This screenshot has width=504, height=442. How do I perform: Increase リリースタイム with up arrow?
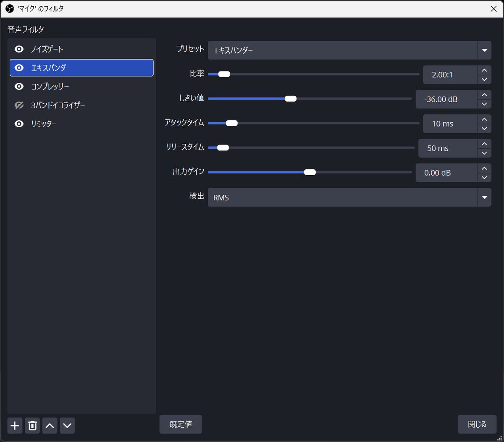coord(484,144)
